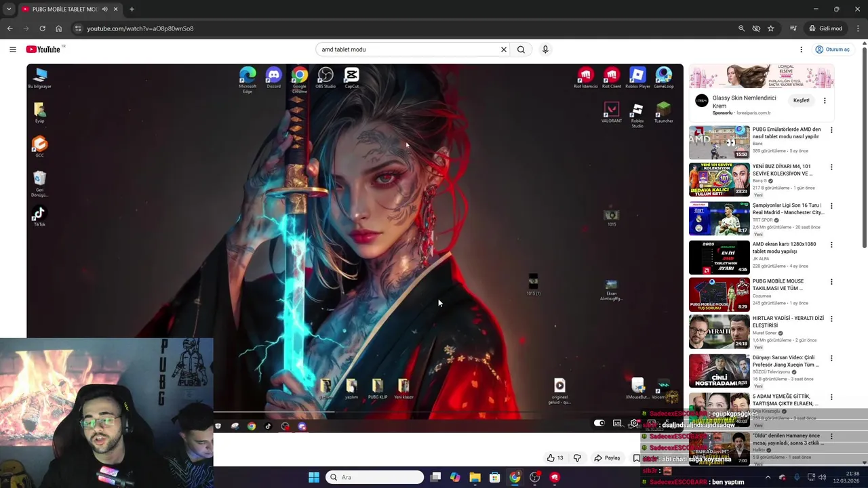
Task: Open the page zoom magnifier icon
Action: [741, 28]
